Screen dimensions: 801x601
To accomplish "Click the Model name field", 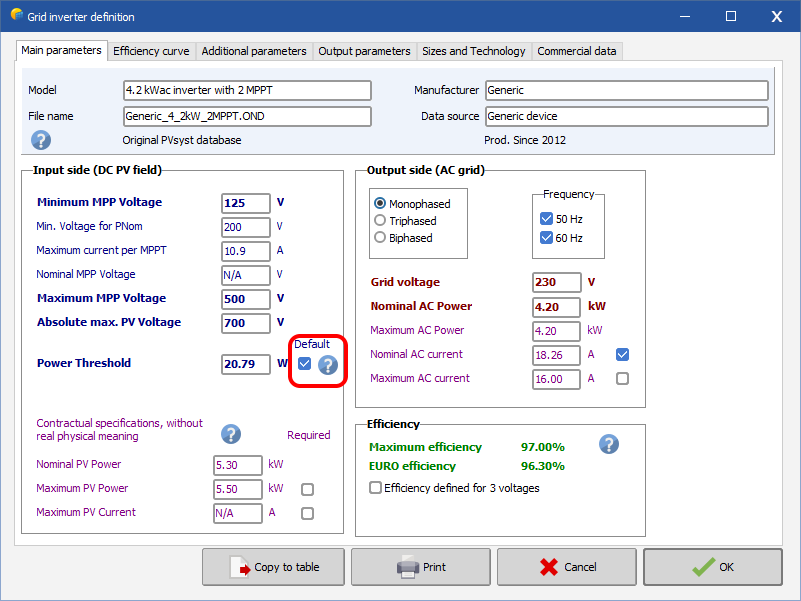I will (x=247, y=90).
